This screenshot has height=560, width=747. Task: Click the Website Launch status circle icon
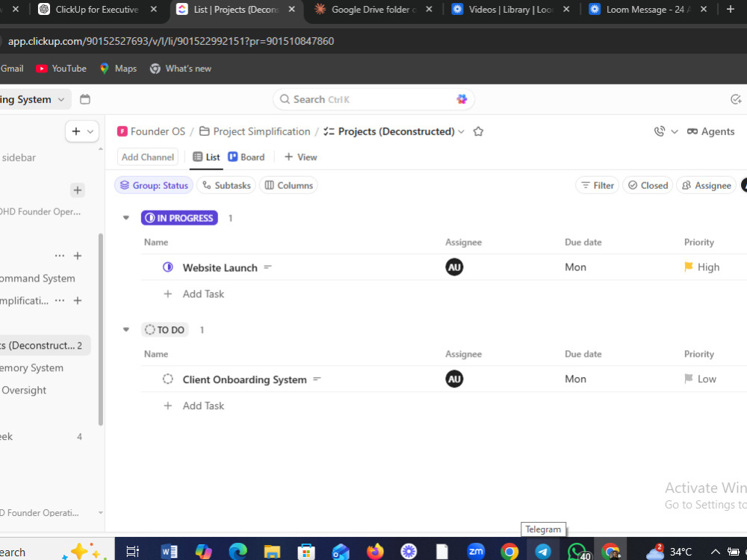[x=167, y=267]
